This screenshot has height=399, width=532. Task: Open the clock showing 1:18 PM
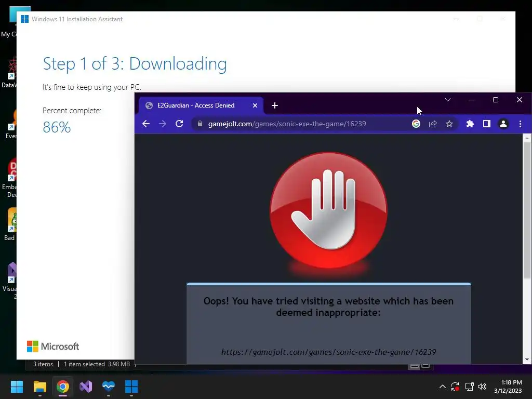click(508, 387)
